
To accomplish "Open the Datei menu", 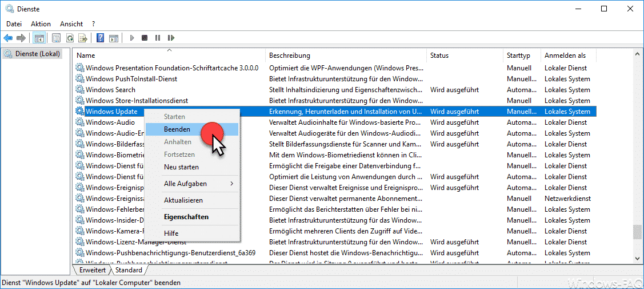I will (x=14, y=24).
